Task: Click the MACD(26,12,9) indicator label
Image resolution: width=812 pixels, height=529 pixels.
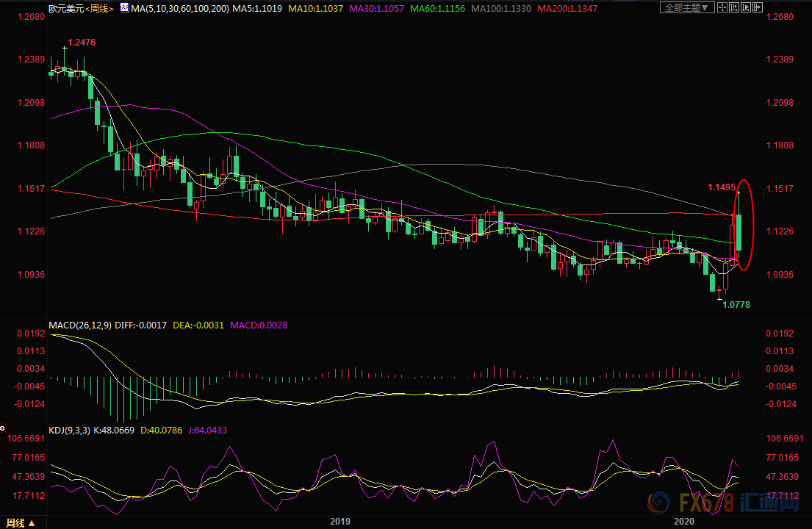Action: pos(80,325)
